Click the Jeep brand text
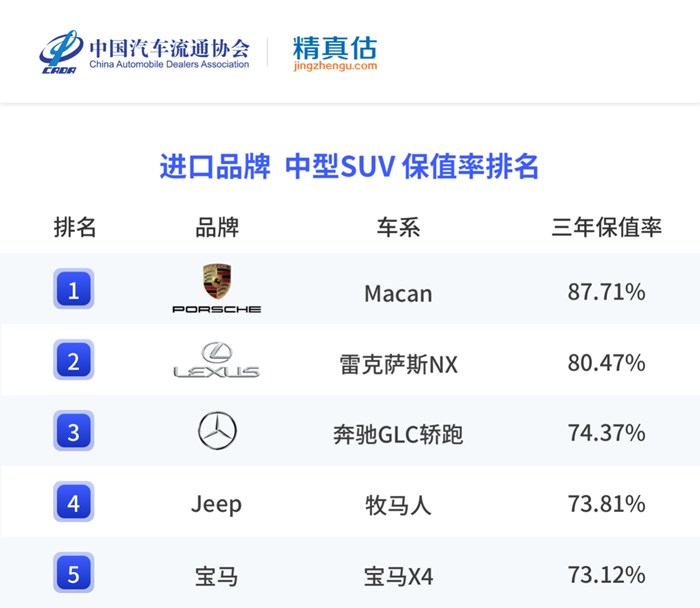 (x=217, y=505)
